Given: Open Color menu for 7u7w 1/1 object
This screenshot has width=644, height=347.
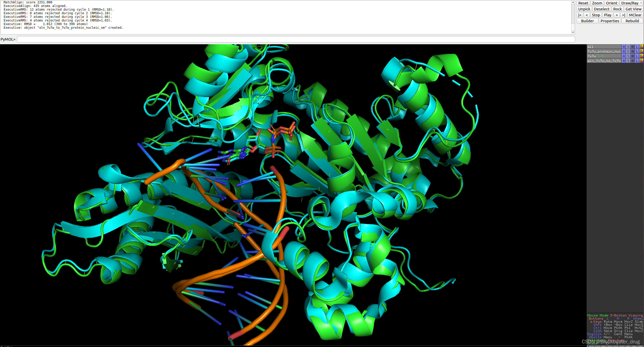Looking at the screenshot, I should (x=641, y=56).
